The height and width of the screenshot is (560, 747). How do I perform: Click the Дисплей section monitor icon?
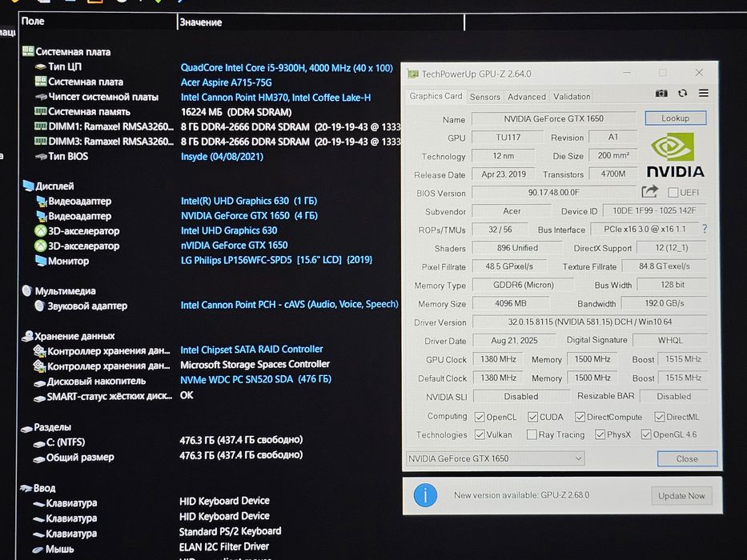[x=28, y=186]
